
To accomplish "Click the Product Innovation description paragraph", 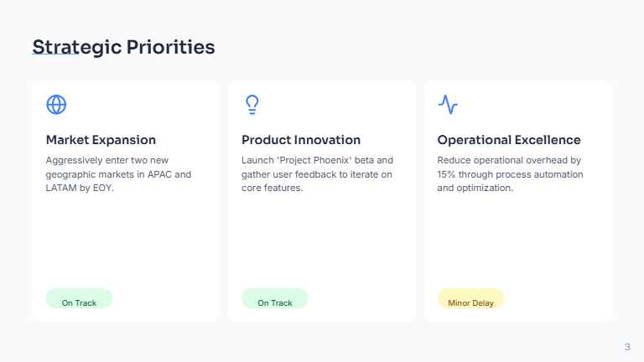I will click(x=317, y=173).
